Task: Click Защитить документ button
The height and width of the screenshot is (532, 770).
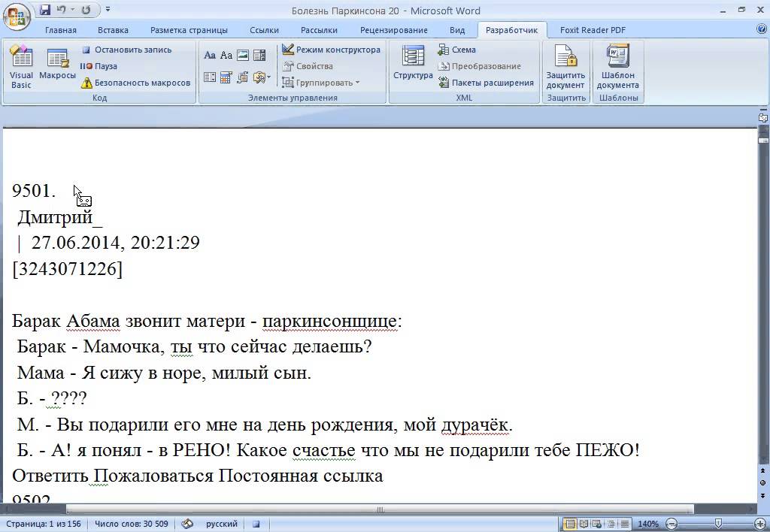Action: click(x=565, y=67)
